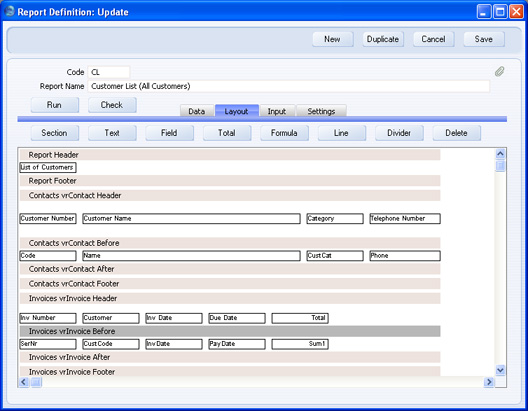The image size is (528, 411).
Task: Add a new Section to the layout
Action: (55, 133)
